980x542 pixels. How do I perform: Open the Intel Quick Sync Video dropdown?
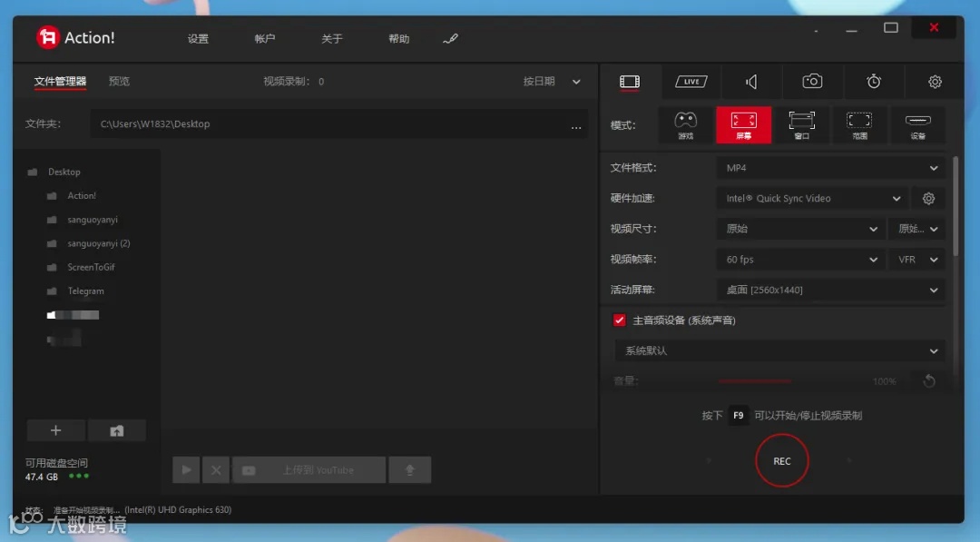point(813,198)
